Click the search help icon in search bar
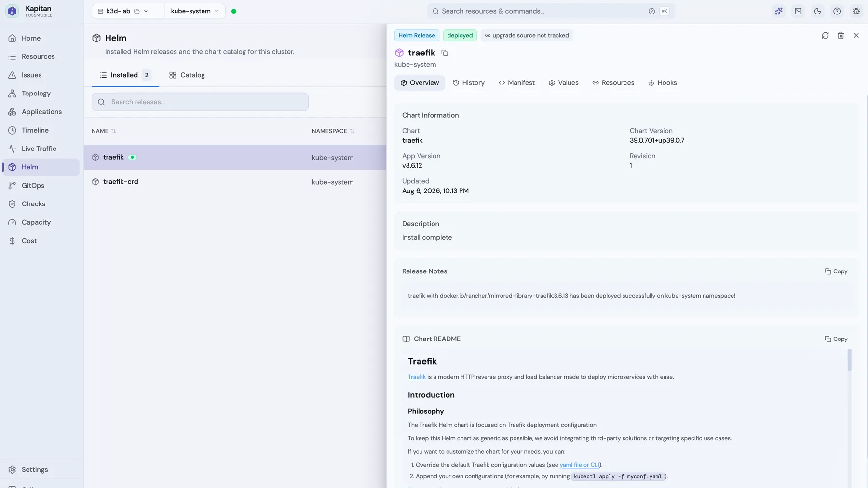Image resolution: width=868 pixels, height=488 pixels. [x=651, y=11]
